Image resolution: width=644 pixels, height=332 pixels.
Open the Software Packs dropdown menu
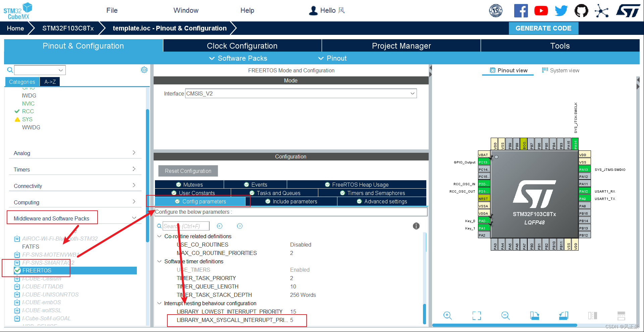(x=238, y=58)
